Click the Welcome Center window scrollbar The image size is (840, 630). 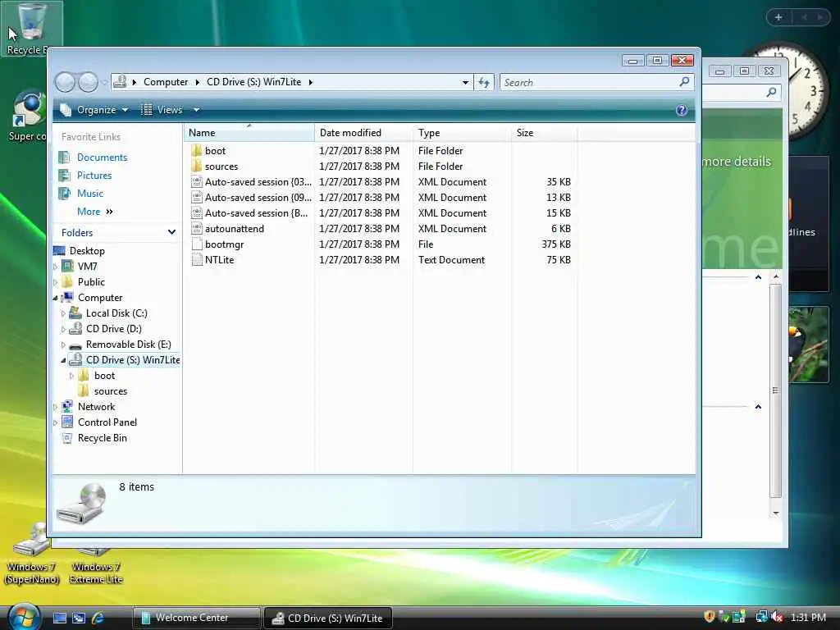(775, 390)
